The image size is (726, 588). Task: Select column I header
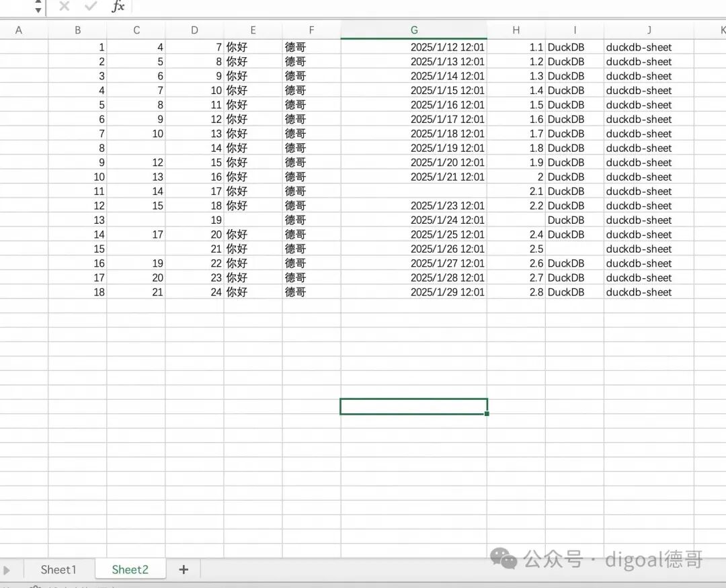575,30
